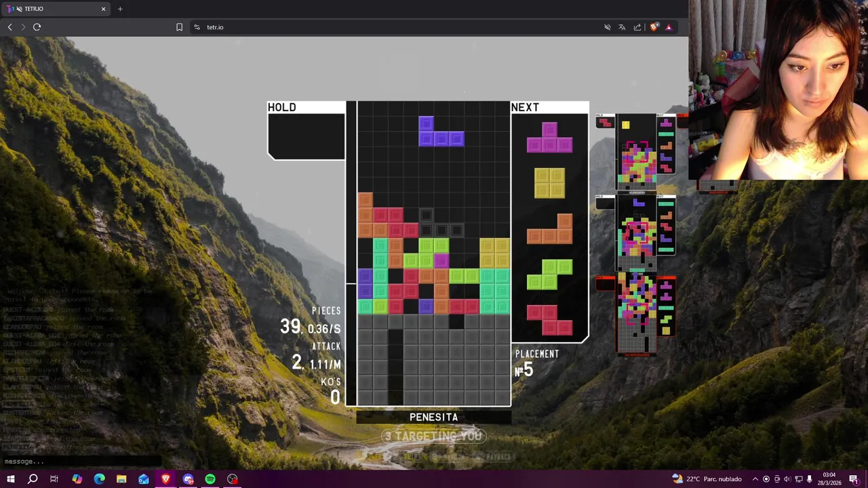Reload the tetr.io page
This screenshot has height=488, width=868.
[37, 27]
